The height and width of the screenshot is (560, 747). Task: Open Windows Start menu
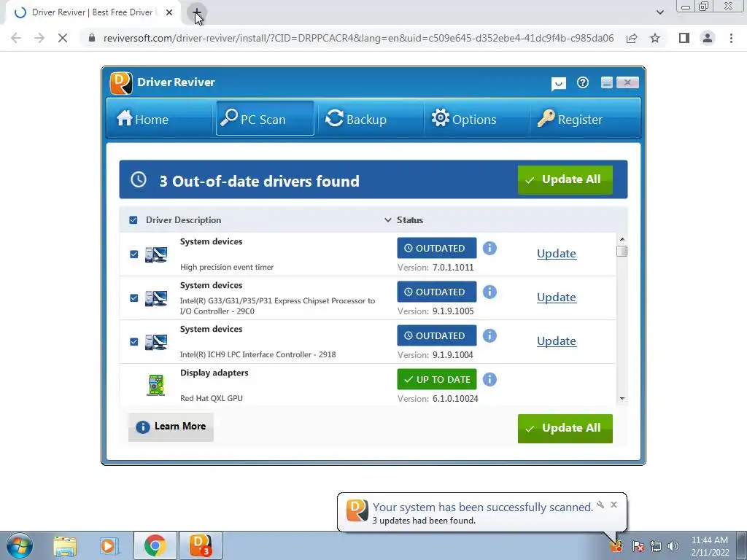(x=20, y=545)
